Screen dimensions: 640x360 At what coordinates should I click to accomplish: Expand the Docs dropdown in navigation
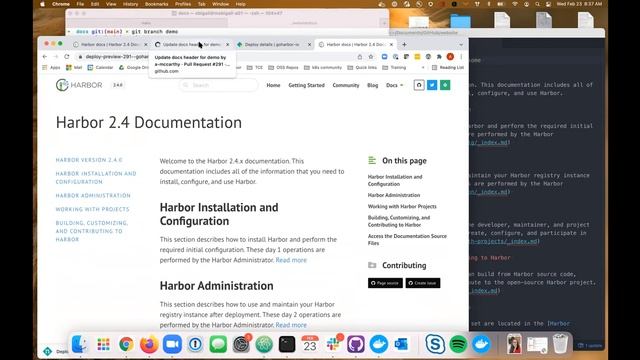tap(394, 85)
